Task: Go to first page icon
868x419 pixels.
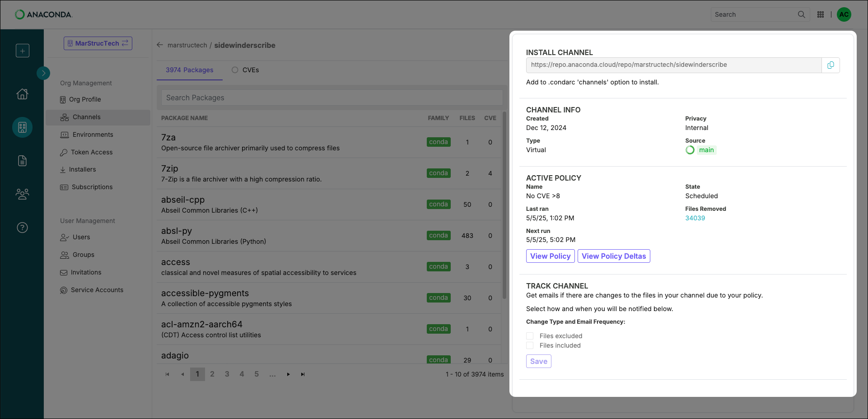Action: 168,374
